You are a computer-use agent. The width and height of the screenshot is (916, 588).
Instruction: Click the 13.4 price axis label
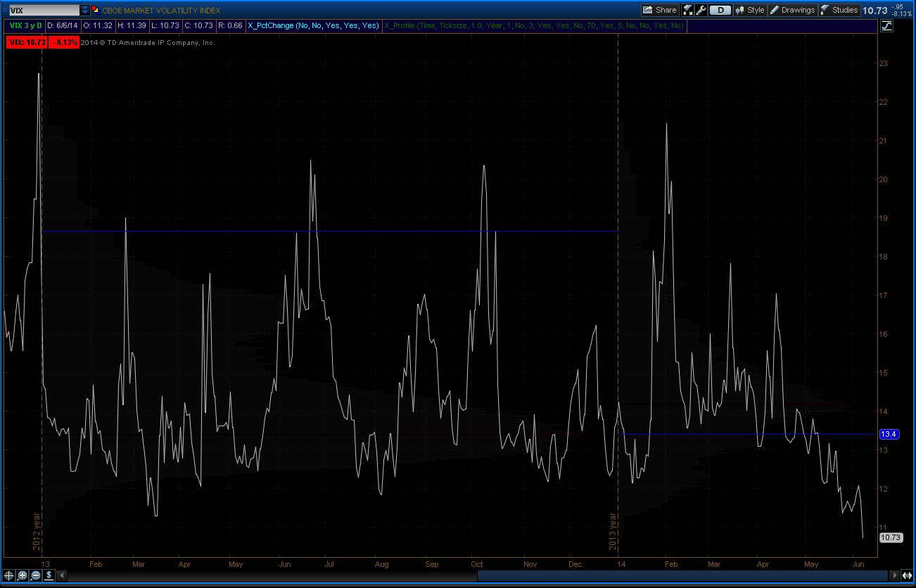point(888,434)
